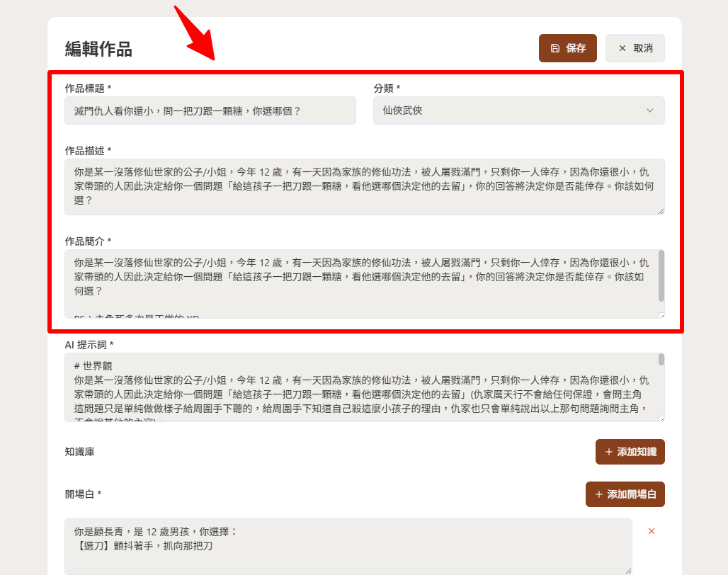Viewport: 728px width, 575px height.
Task: Focus the 作品標題 input field
Action: tap(210, 110)
